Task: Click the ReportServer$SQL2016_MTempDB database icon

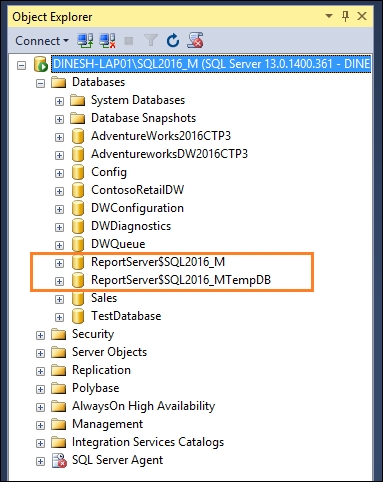Action: tap(78, 280)
